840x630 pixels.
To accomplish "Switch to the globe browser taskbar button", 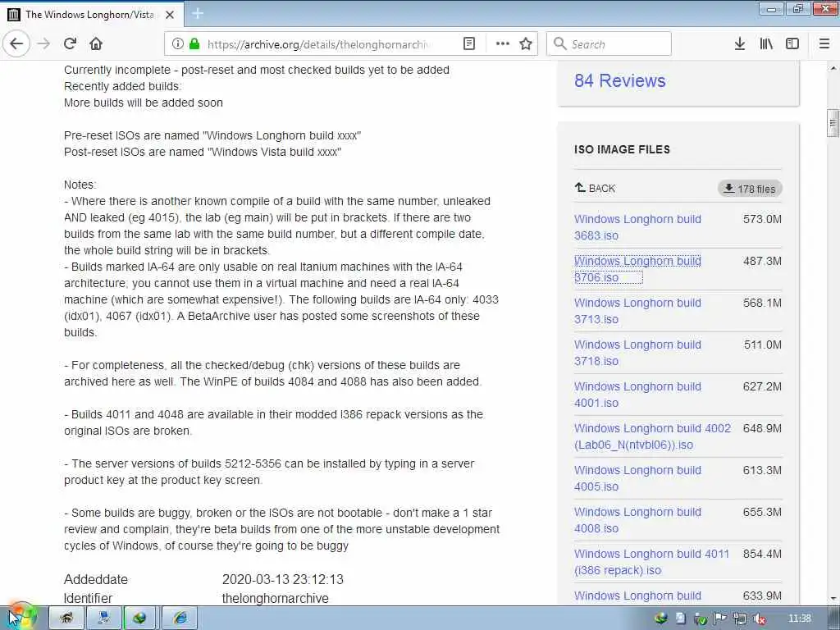I will [x=139, y=618].
